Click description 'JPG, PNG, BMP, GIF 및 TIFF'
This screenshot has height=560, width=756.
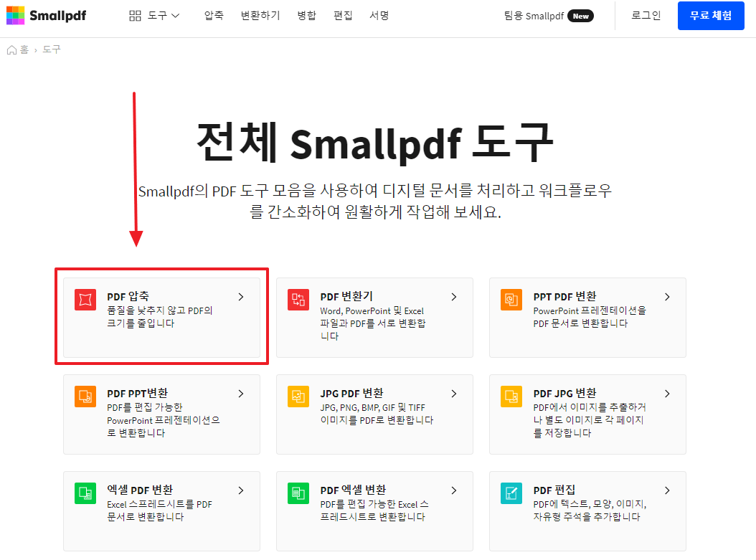tap(373, 408)
